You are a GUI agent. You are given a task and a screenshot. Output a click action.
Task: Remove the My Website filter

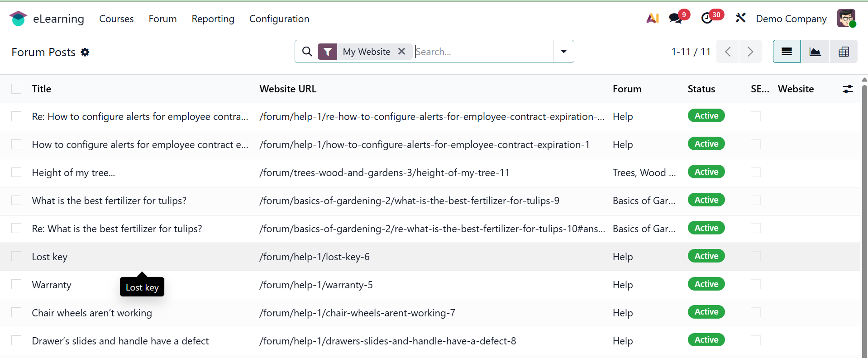(x=401, y=52)
